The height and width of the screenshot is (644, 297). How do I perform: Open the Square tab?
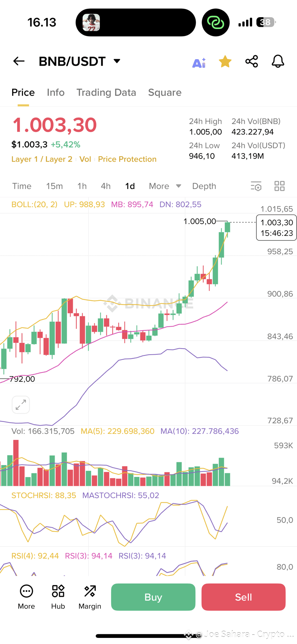tap(165, 93)
